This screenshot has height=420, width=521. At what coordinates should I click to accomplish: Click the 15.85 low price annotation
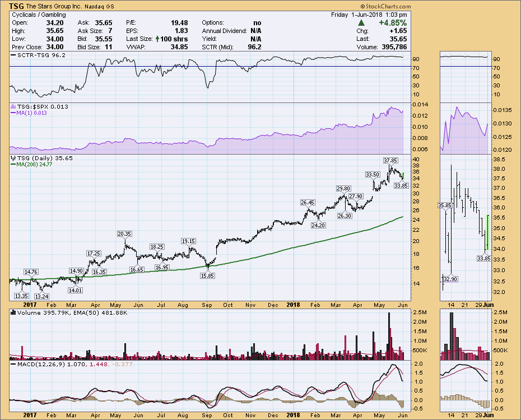pyautogui.click(x=207, y=276)
